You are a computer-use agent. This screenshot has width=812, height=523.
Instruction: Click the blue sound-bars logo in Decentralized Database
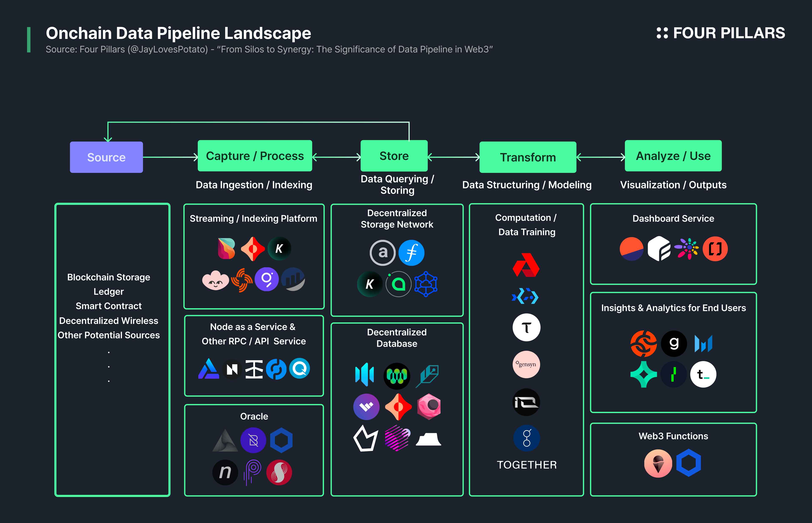[x=364, y=375]
